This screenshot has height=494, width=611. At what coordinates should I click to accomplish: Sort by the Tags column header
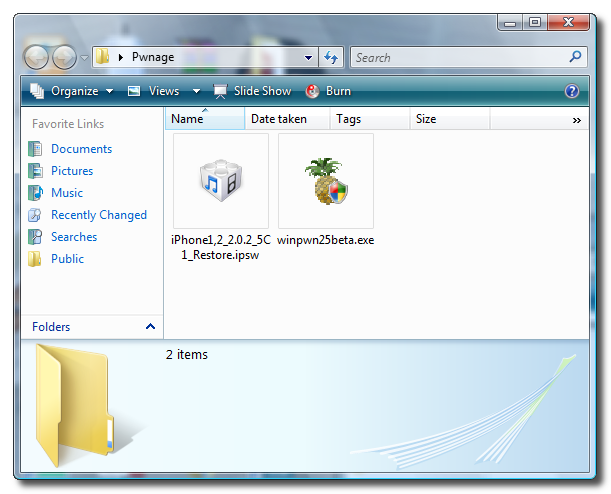tap(370, 118)
